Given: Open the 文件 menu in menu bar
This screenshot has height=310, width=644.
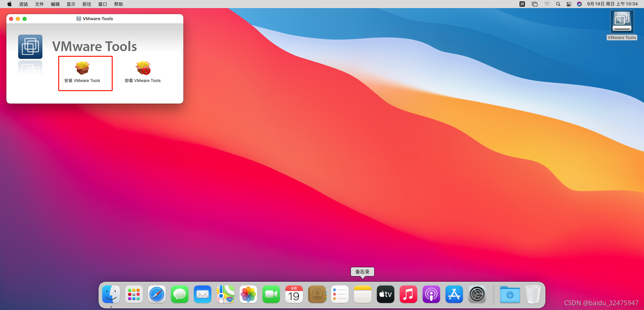Looking at the screenshot, I should coord(39,4).
